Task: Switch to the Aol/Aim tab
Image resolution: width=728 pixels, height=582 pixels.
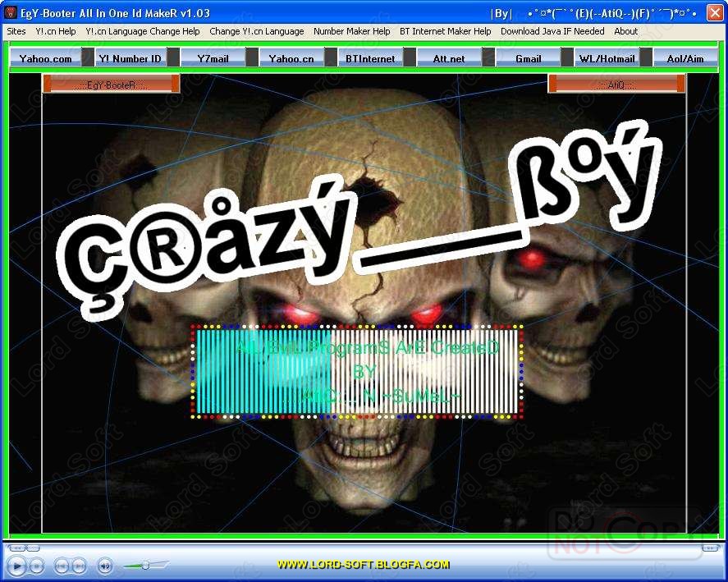Action: pos(685,58)
